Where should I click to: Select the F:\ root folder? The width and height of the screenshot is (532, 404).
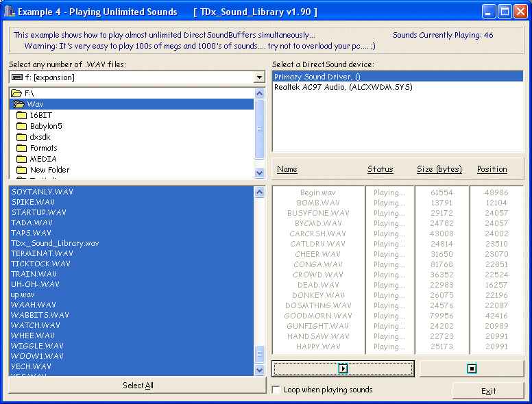pyautogui.click(x=132, y=93)
